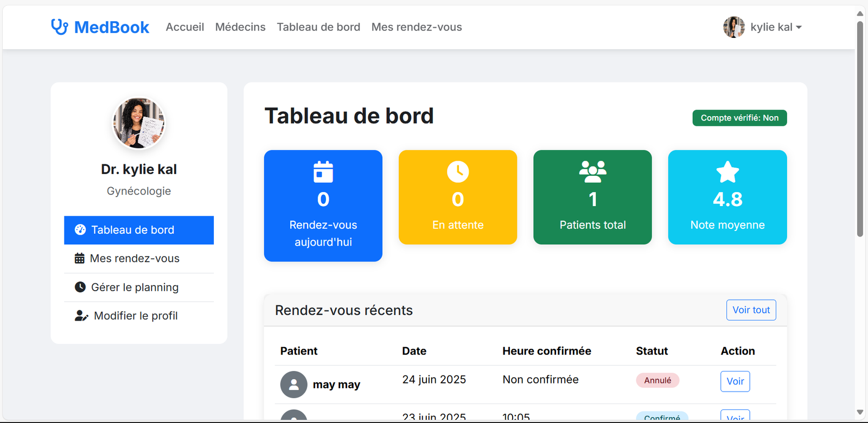Click the Dr. kylie kal profile photo
This screenshot has width=868, height=423.
point(139,123)
